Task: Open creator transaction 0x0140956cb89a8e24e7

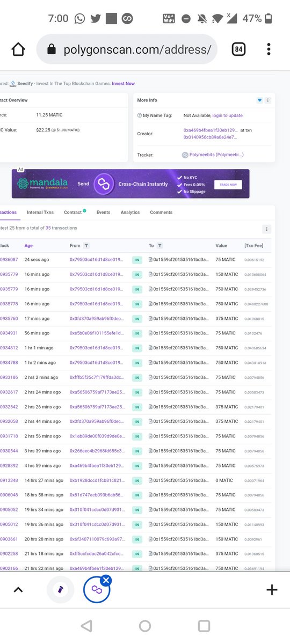Action: coord(210,137)
